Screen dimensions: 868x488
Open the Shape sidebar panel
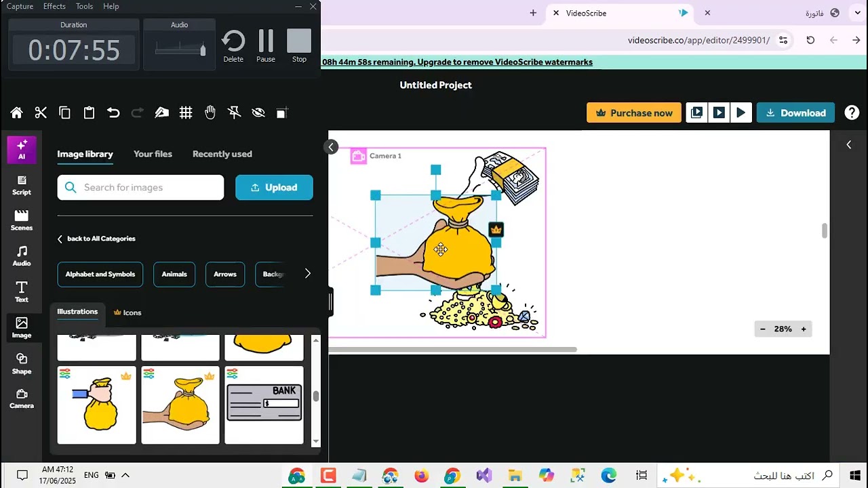tap(22, 363)
